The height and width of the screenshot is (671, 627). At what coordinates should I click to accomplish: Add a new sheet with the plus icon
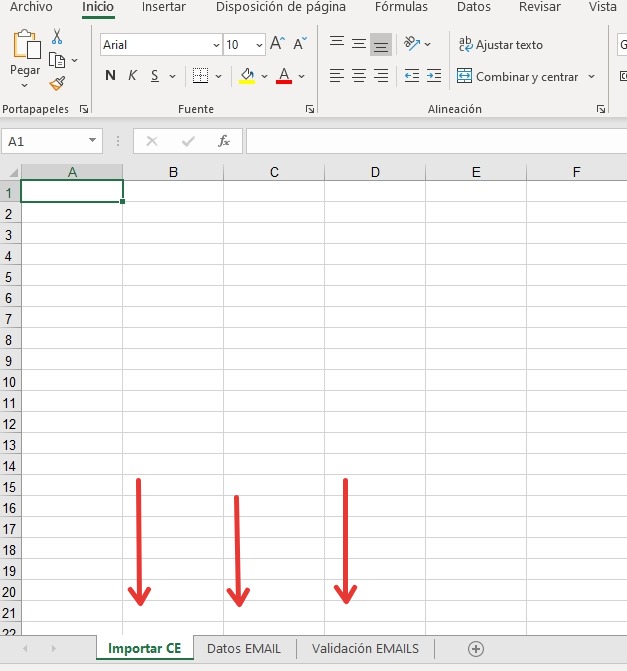coord(476,649)
